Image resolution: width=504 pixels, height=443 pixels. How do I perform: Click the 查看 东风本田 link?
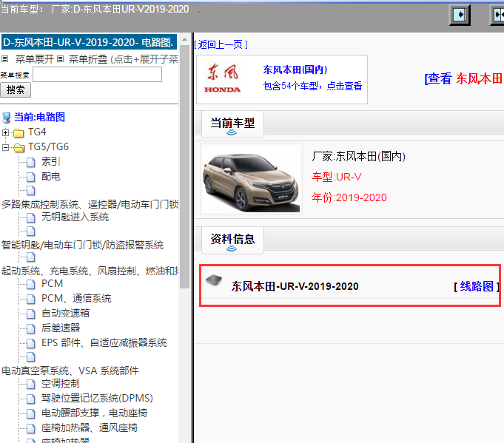[x=464, y=78]
